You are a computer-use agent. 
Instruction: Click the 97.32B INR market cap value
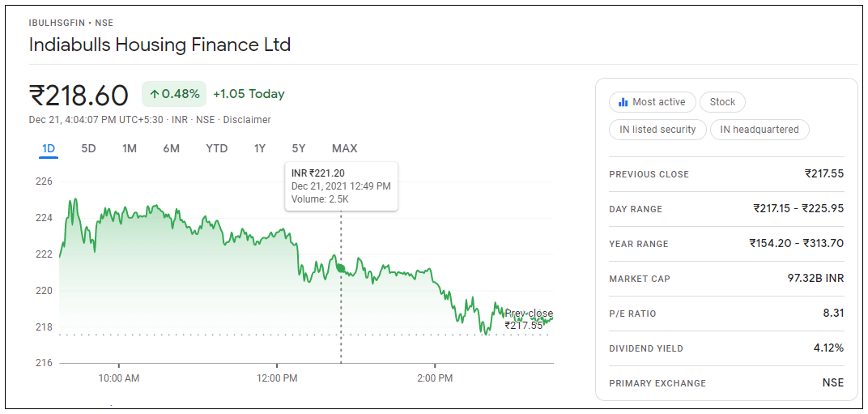815,278
